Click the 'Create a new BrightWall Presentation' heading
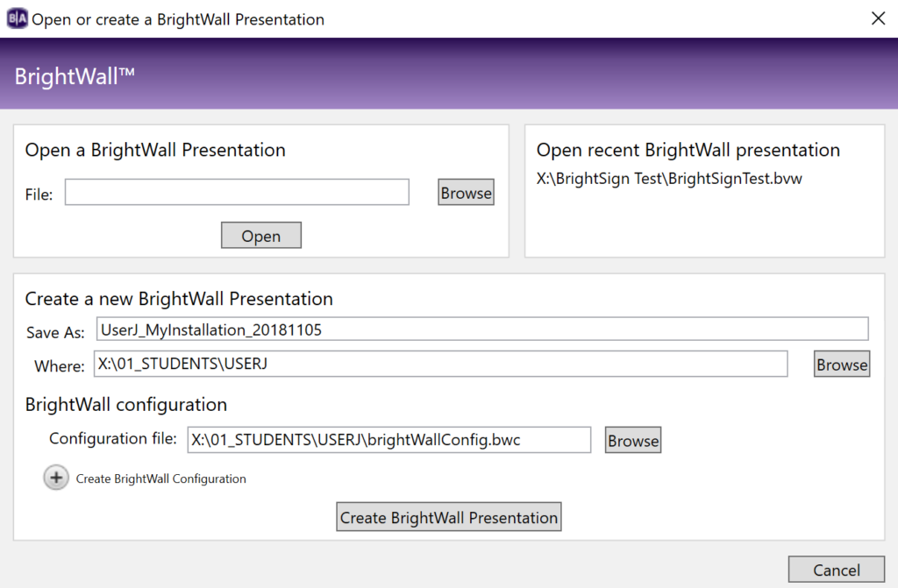This screenshot has height=588, width=898. [179, 299]
